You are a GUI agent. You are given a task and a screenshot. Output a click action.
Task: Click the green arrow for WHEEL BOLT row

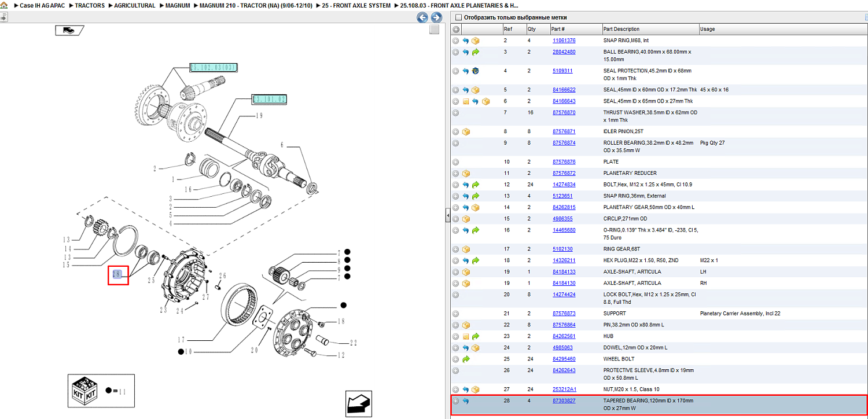[466, 359]
